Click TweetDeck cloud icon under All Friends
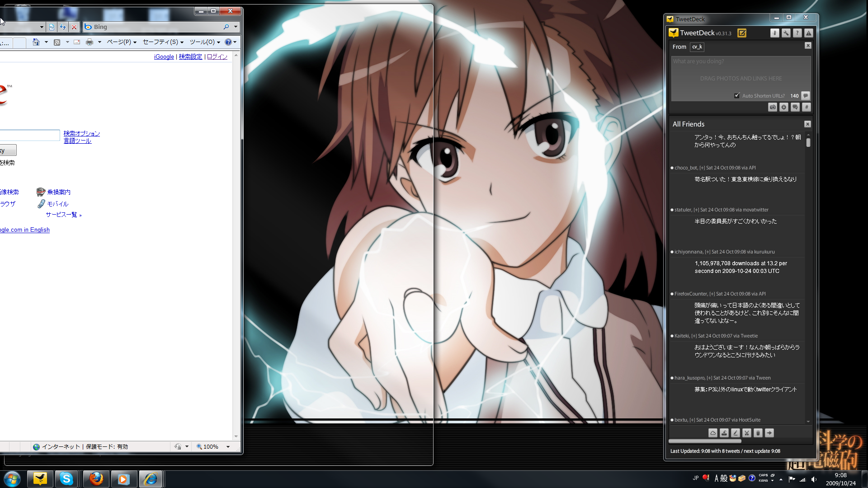Viewport: 868px width, 488px height. click(713, 433)
